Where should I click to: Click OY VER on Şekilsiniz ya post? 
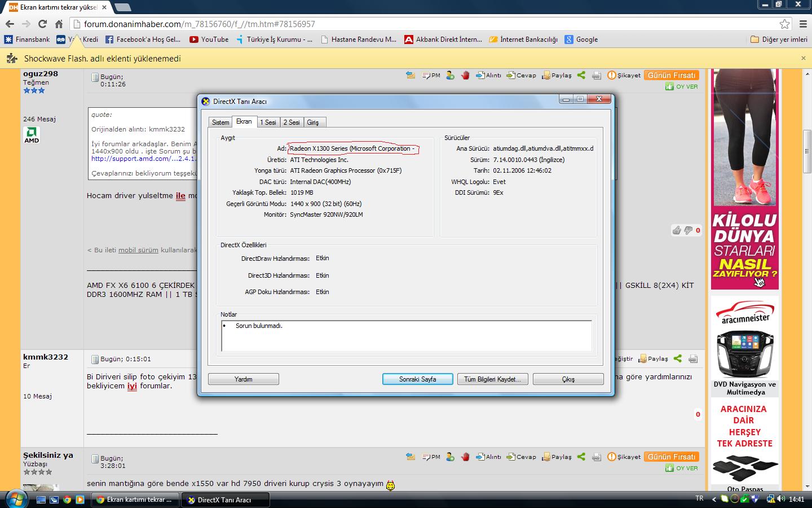coord(682,468)
